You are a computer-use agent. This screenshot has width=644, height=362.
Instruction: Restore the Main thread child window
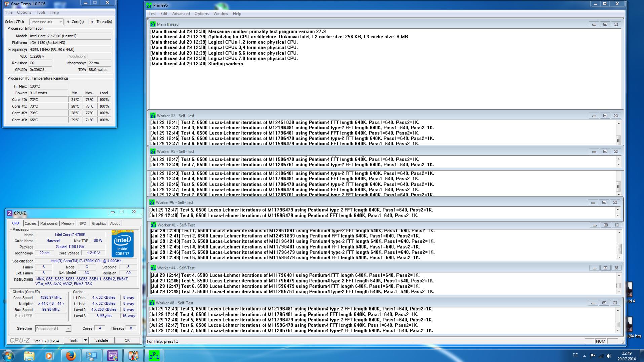point(605,24)
